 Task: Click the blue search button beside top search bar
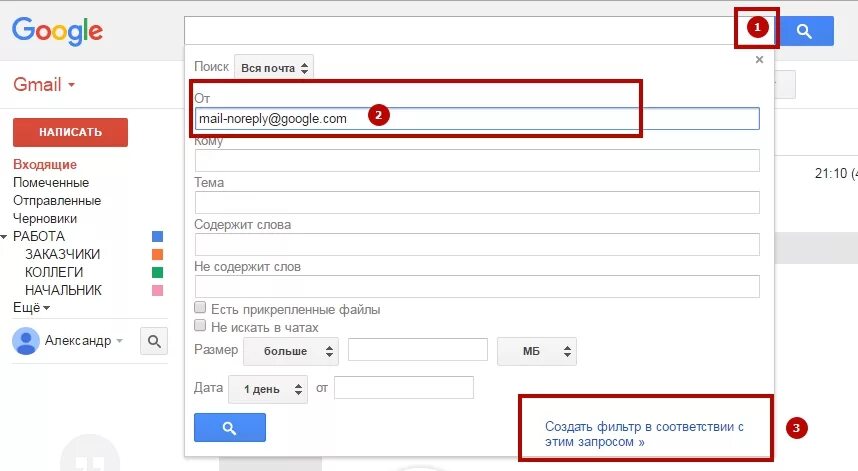tap(804, 31)
